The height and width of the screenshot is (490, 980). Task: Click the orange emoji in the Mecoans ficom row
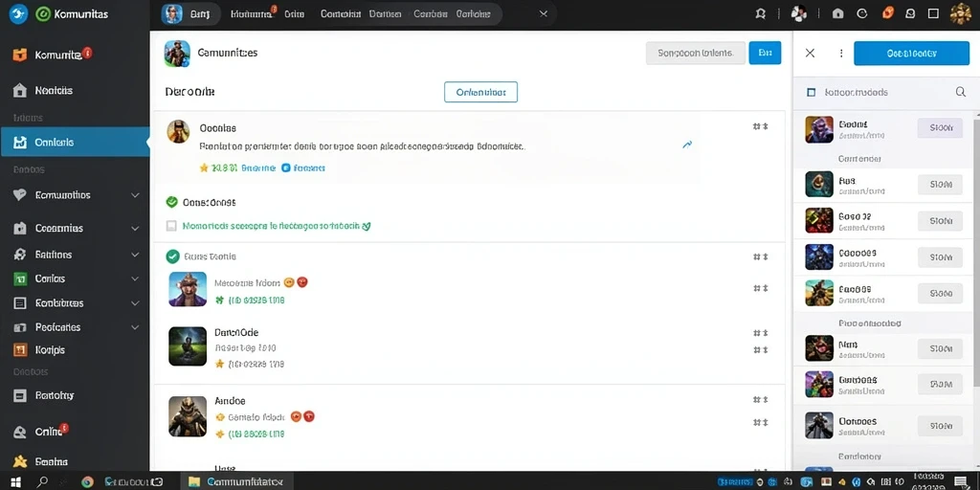point(289,282)
